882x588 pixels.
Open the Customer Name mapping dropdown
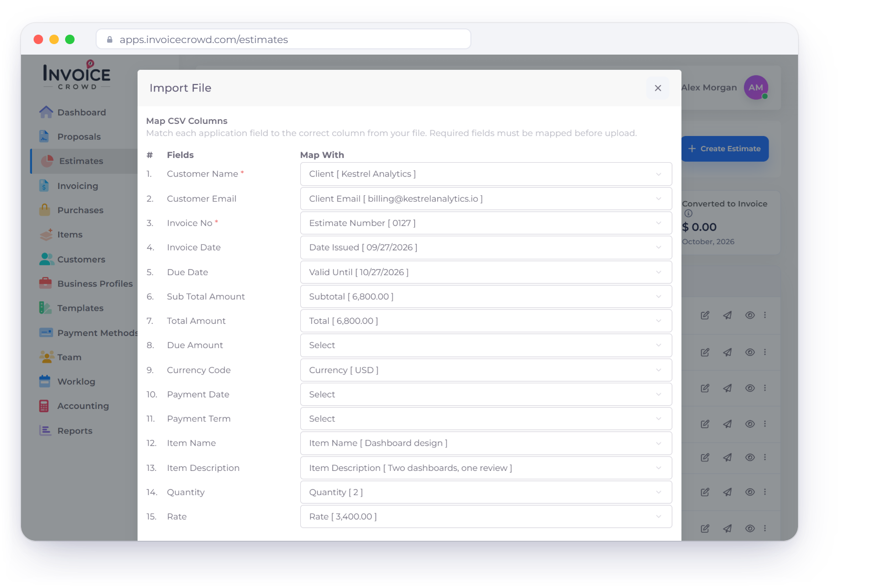coord(486,174)
